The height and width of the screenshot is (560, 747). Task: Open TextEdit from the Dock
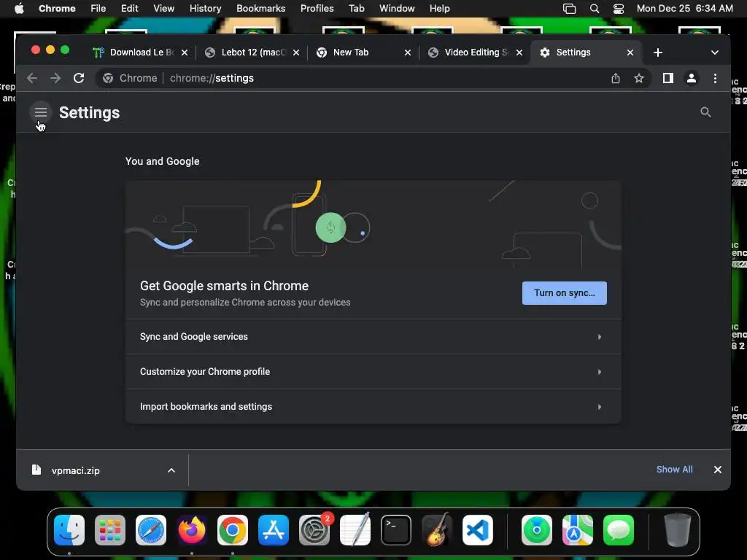tap(355, 530)
